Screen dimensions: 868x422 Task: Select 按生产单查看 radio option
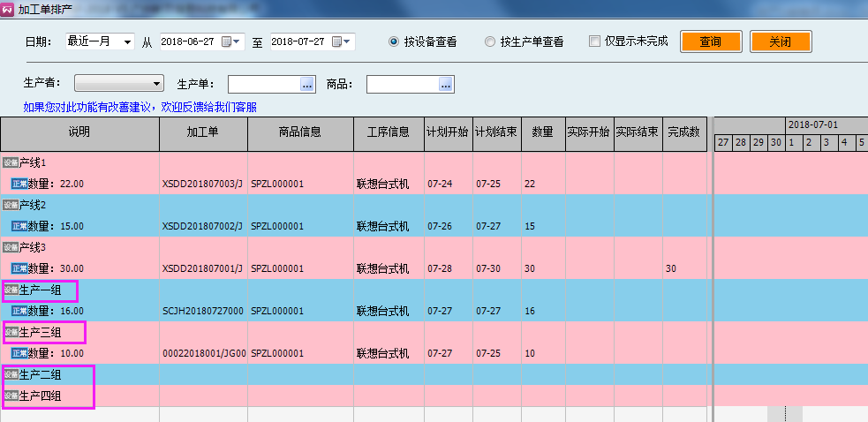tap(490, 41)
